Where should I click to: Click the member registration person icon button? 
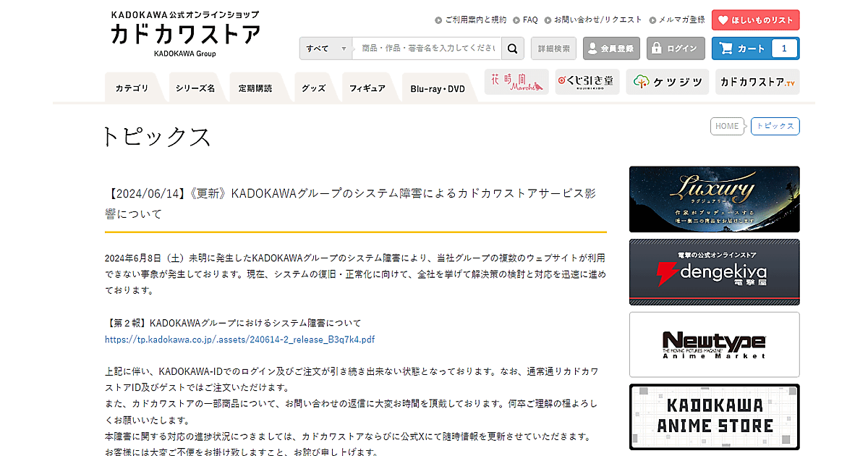[x=611, y=48]
